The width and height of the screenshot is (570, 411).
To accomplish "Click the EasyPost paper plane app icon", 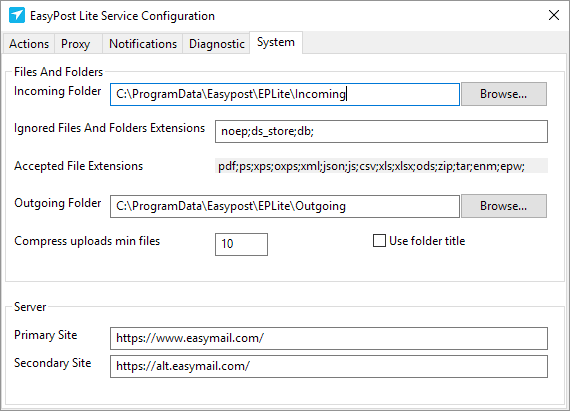I will [x=17, y=16].
